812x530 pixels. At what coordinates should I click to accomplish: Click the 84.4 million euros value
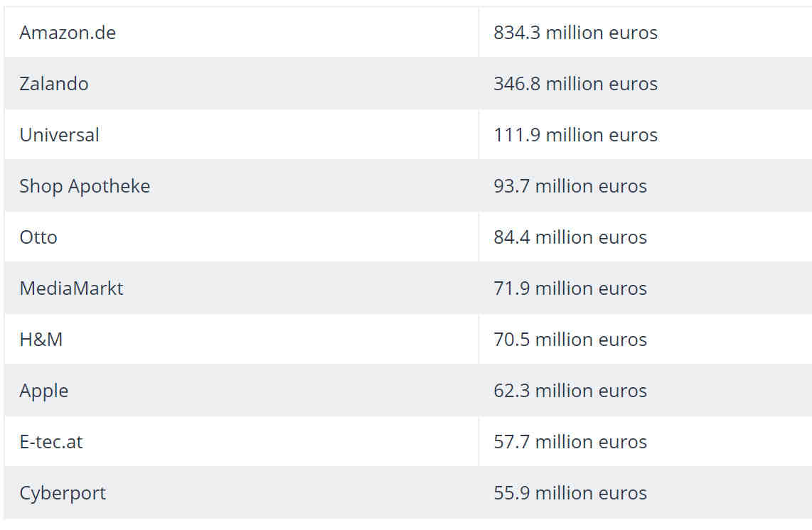click(570, 237)
